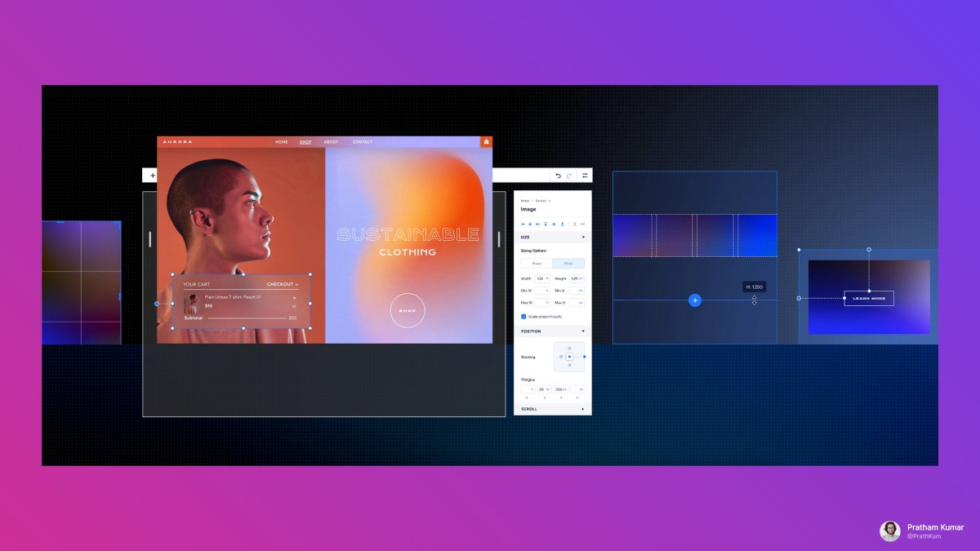Click the Max W input field
This screenshot has height=551, width=980.
point(542,303)
